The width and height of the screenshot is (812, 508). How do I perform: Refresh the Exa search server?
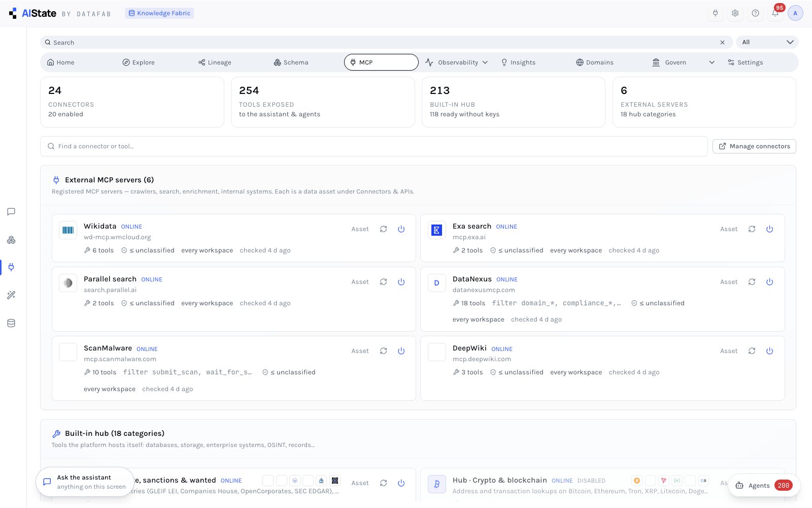coord(752,229)
